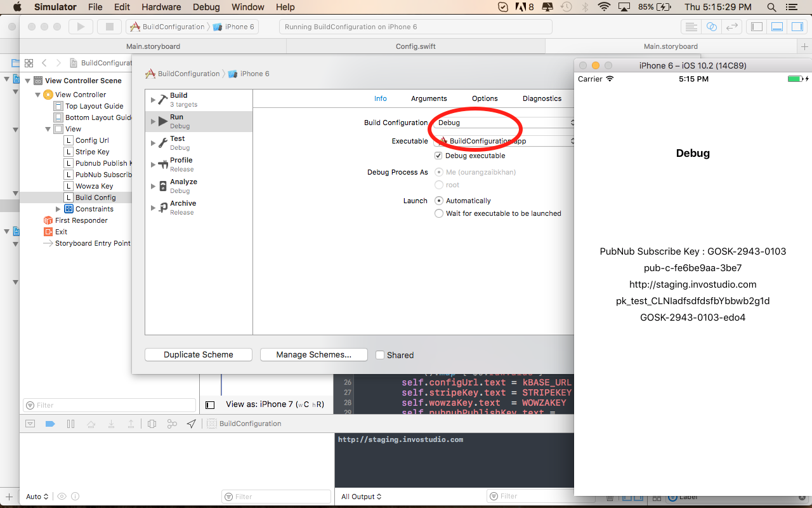Switch to the Arguments tab
812x508 pixels.
(x=429, y=98)
